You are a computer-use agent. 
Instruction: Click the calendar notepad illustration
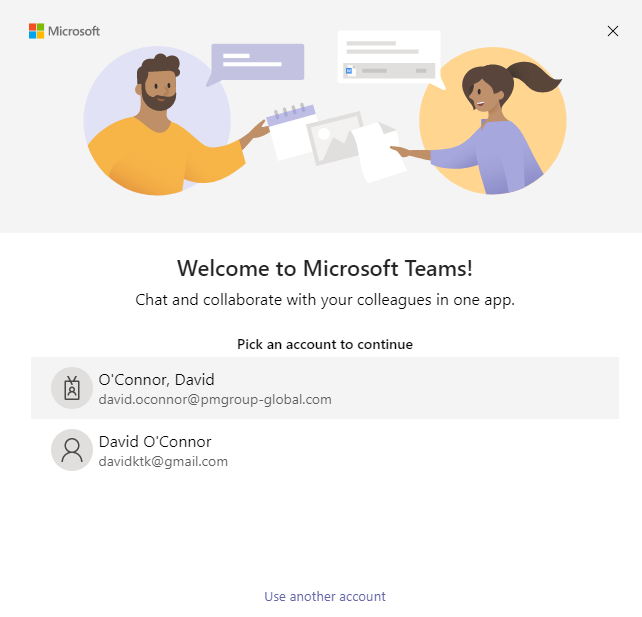290,132
